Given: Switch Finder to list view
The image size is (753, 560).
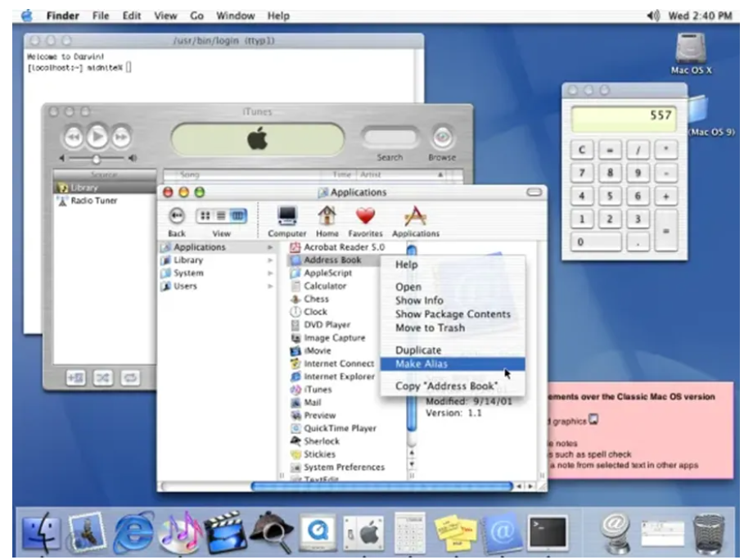Looking at the screenshot, I should pos(221,216).
